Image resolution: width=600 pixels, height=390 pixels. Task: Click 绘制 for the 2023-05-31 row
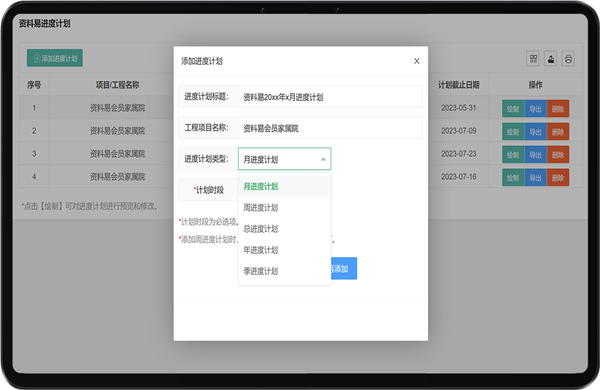(x=513, y=109)
